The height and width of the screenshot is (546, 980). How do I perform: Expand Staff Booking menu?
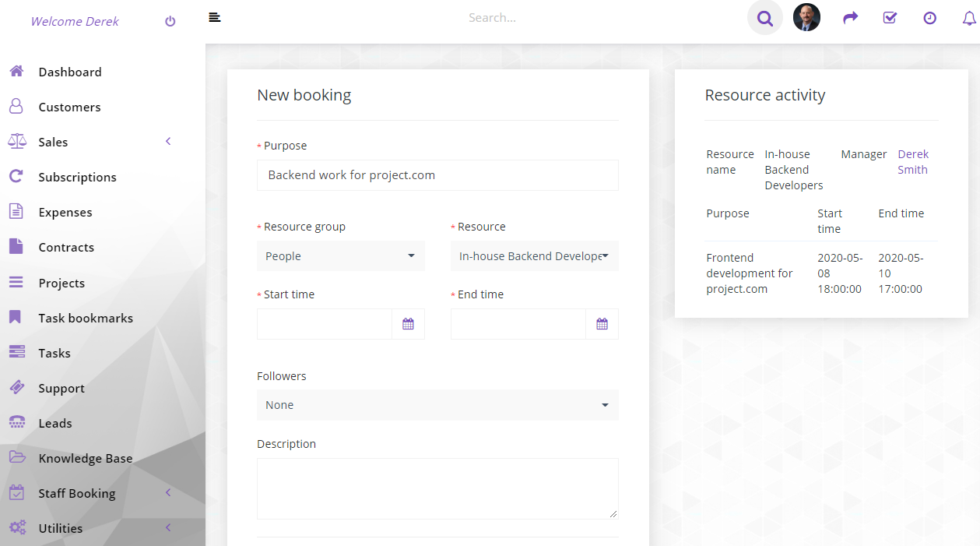[x=103, y=493]
